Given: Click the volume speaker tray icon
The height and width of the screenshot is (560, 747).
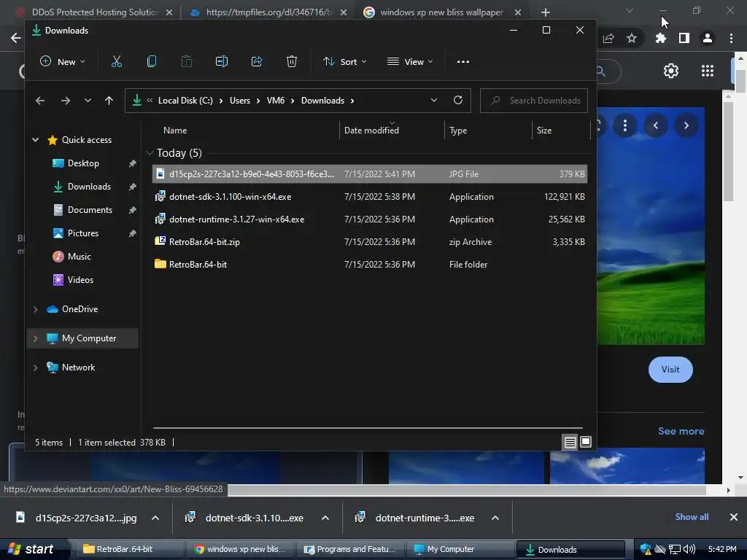Looking at the screenshot, I should pyautogui.click(x=690, y=549).
